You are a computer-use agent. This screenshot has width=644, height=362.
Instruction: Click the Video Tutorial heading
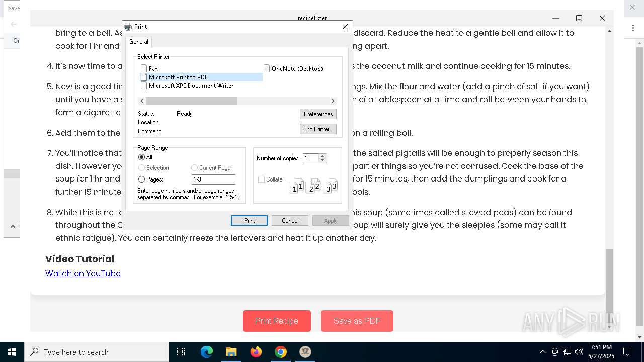point(79,259)
